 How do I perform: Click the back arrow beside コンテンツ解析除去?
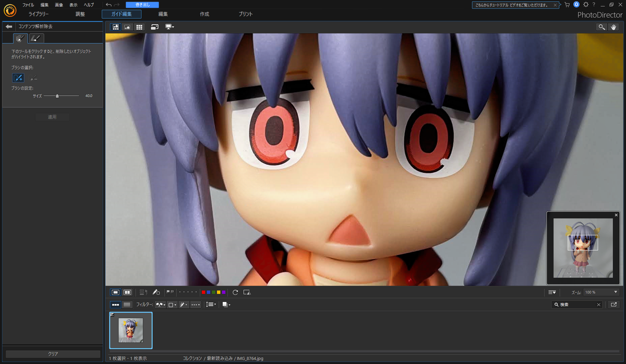(x=9, y=26)
